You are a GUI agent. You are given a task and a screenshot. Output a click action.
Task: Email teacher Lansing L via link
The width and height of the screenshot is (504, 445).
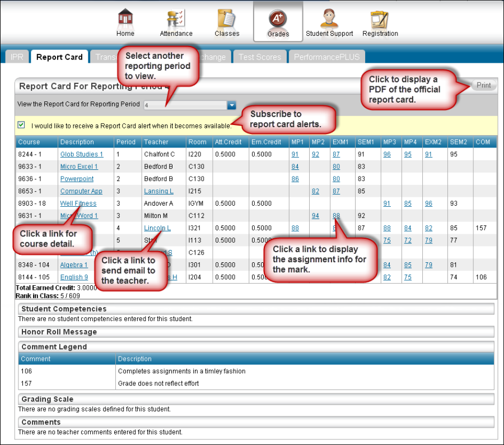(x=158, y=192)
